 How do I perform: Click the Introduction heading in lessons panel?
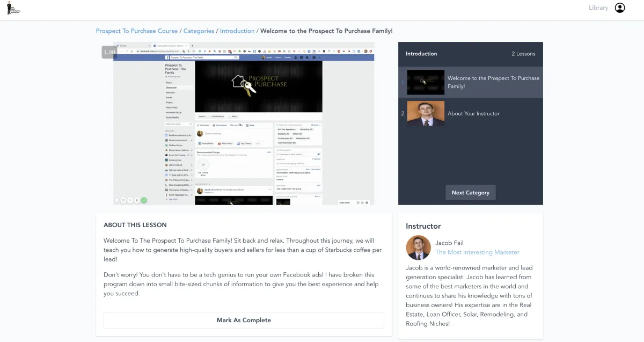[x=421, y=54]
